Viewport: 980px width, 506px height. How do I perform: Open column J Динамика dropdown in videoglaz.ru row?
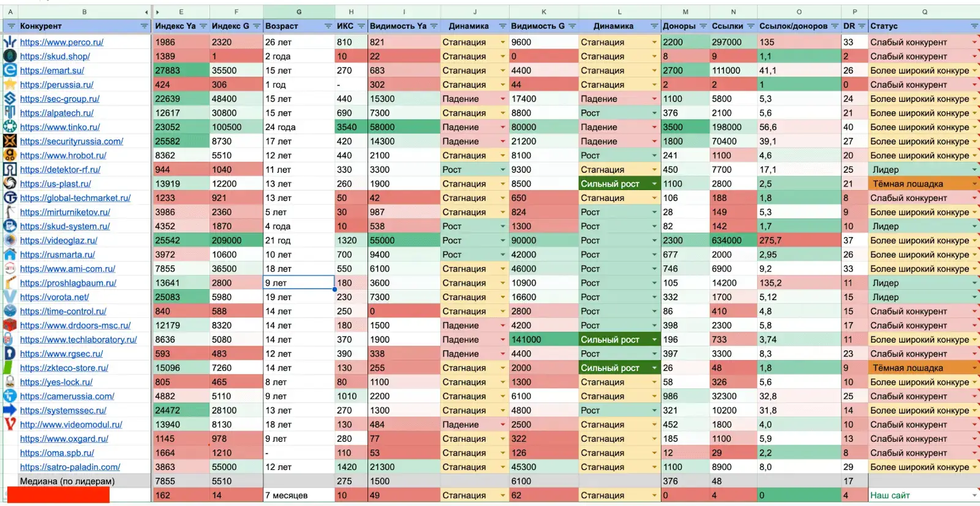click(x=503, y=240)
